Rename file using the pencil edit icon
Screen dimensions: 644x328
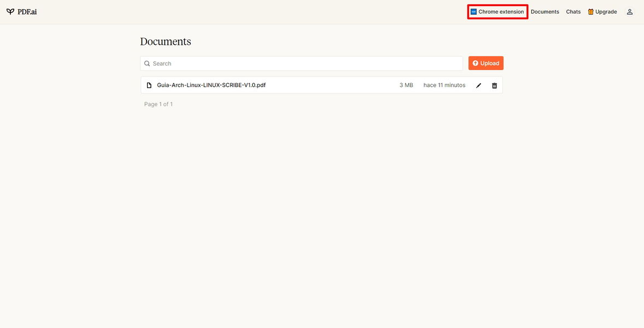click(478, 85)
